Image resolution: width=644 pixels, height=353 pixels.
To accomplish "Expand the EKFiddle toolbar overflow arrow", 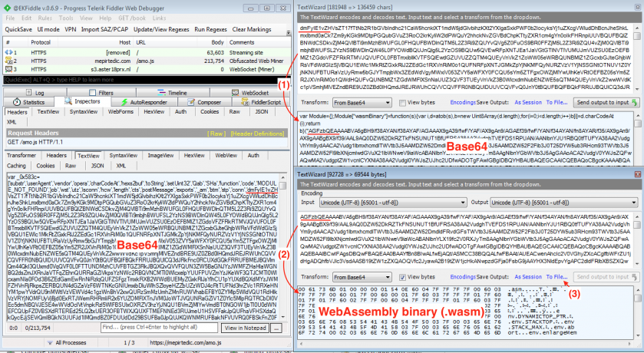I will 289,31.
